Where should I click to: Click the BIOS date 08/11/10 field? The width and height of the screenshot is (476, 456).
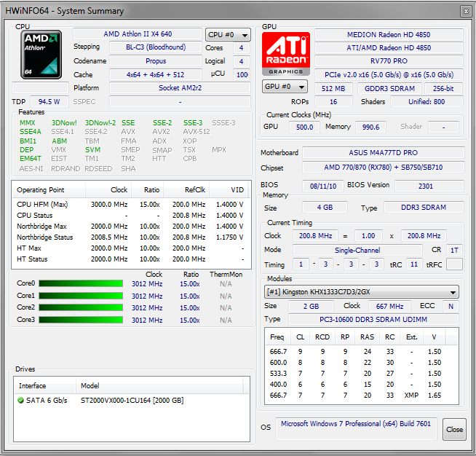click(x=323, y=186)
